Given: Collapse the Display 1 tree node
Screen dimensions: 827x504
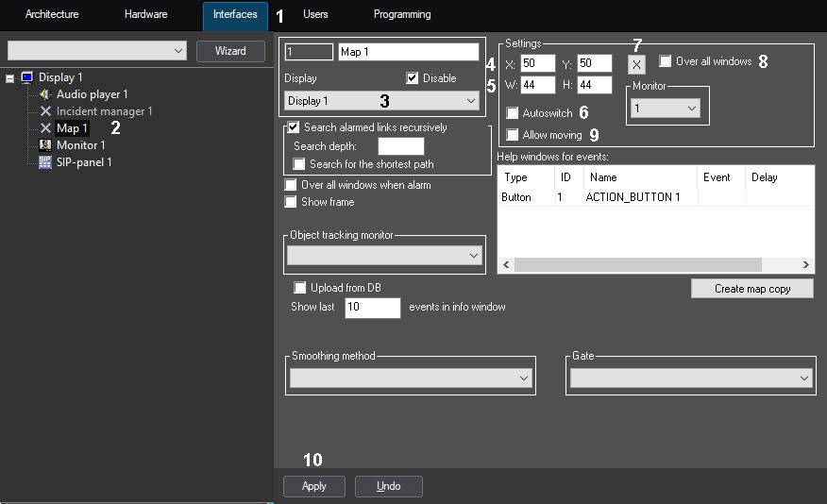Looking at the screenshot, I should [x=9, y=77].
